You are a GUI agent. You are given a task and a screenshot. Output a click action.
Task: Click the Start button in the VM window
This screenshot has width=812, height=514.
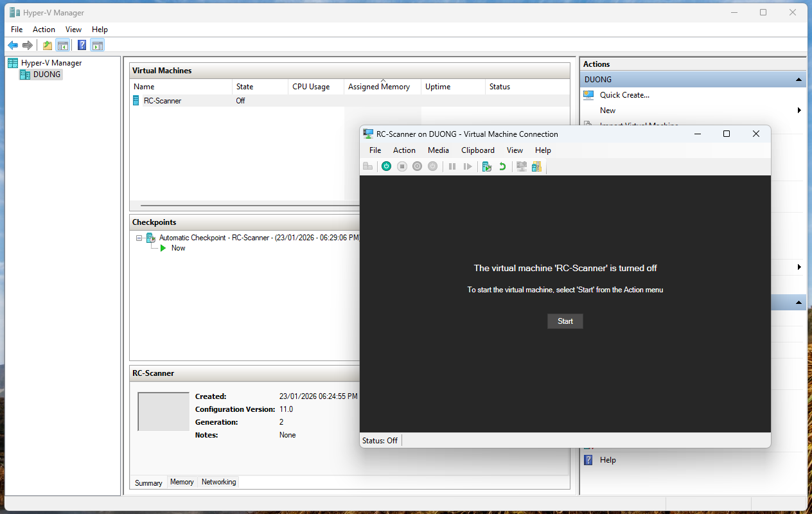point(565,321)
